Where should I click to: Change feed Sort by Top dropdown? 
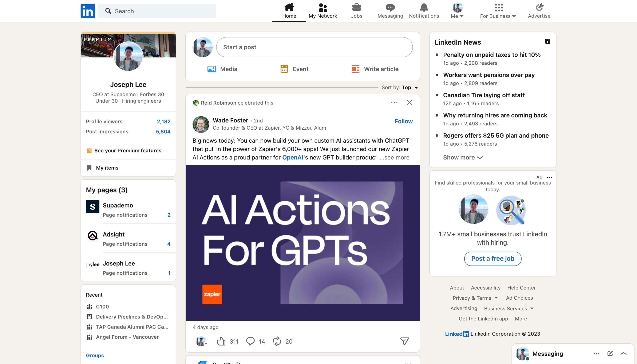410,88
